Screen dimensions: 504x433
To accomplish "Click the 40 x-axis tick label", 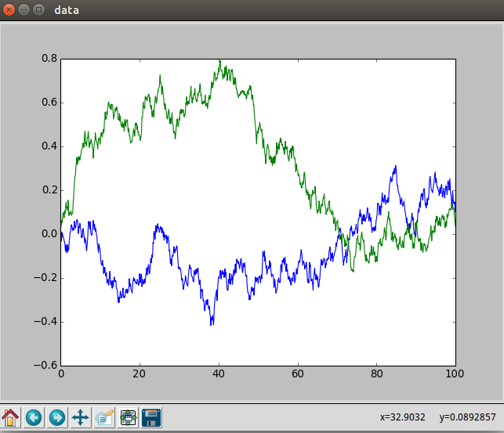I will [x=219, y=373].
